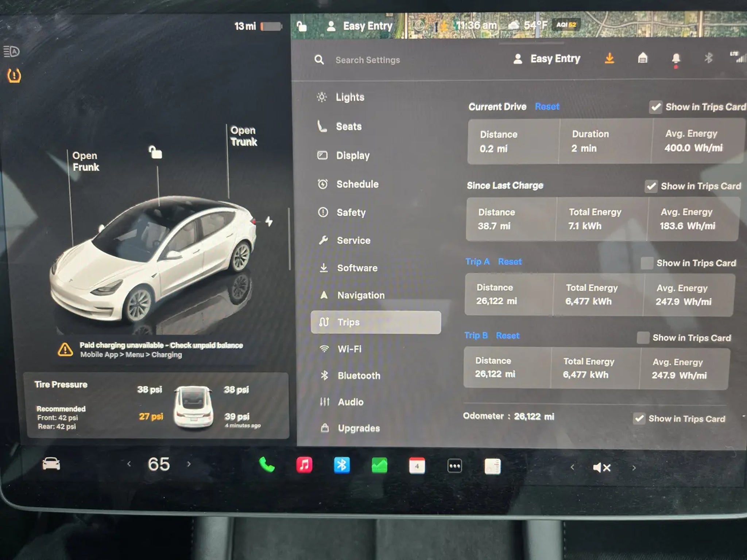
Task: Open the Software settings menu
Action: (357, 268)
